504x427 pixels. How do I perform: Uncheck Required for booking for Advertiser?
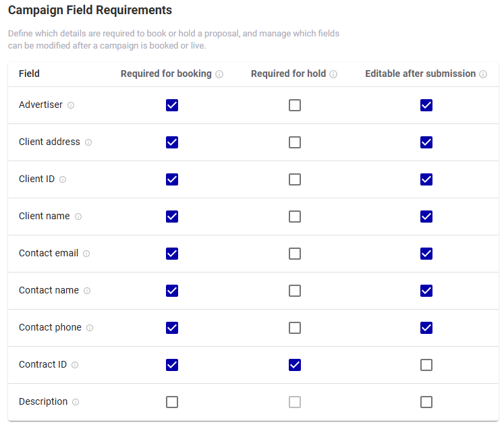tap(172, 105)
